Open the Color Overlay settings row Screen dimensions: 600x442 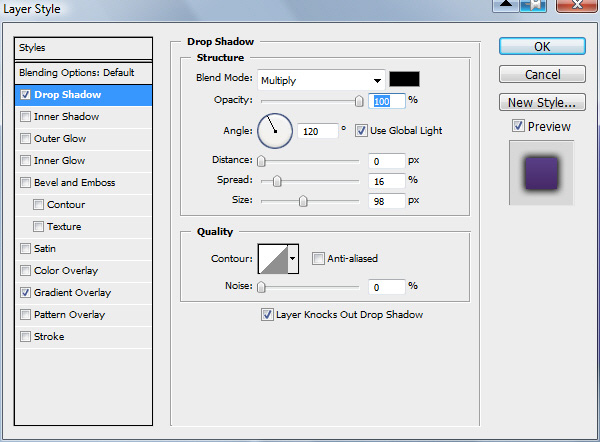tap(83, 271)
